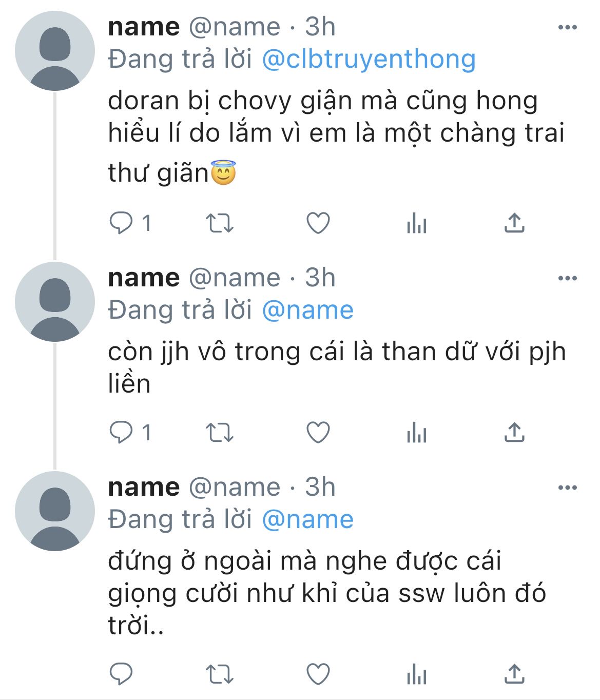Screen dimensions: 600x700
Task: Open the first commenter's profile avatar
Action: 55,51
